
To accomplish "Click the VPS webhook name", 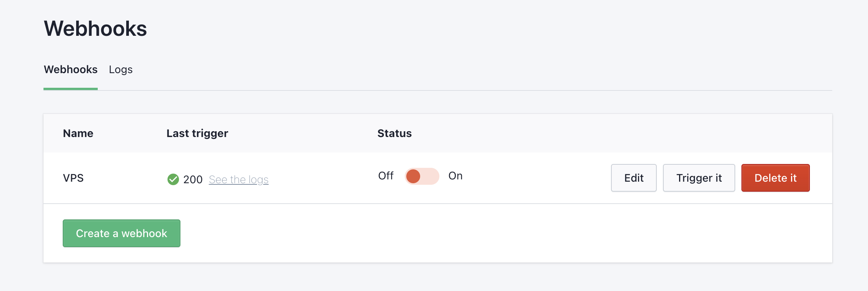I will [73, 178].
